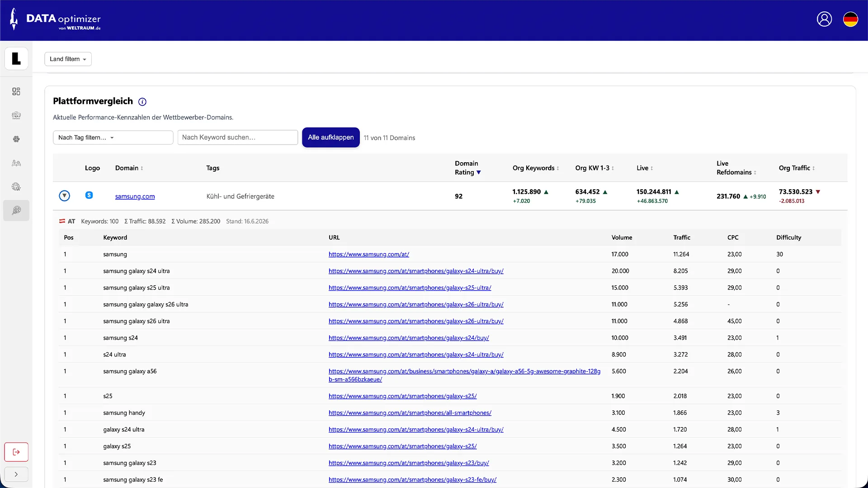Open URL in samsung galaxy s23 row
This screenshot has height=488, width=868.
point(409,463)
